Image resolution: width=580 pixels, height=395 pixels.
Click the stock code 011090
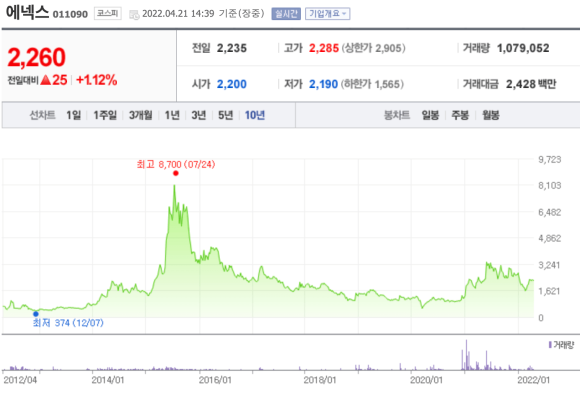click(x=70, y=14)
